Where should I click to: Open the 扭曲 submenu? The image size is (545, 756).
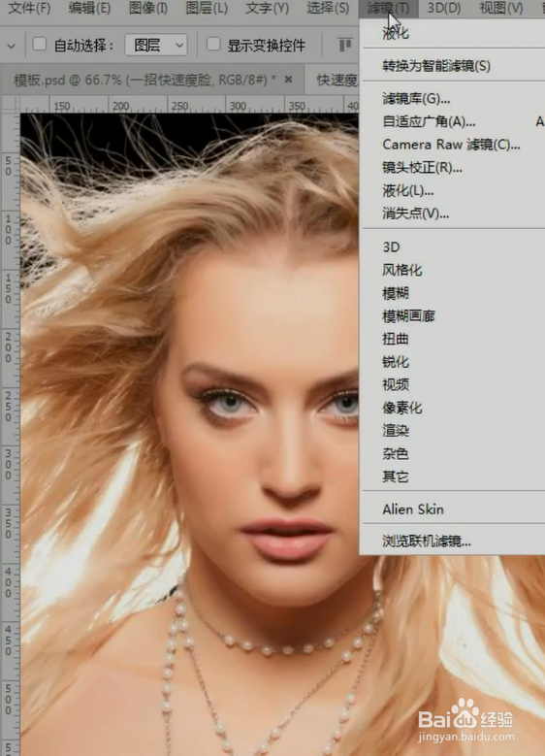pos(395,339)
